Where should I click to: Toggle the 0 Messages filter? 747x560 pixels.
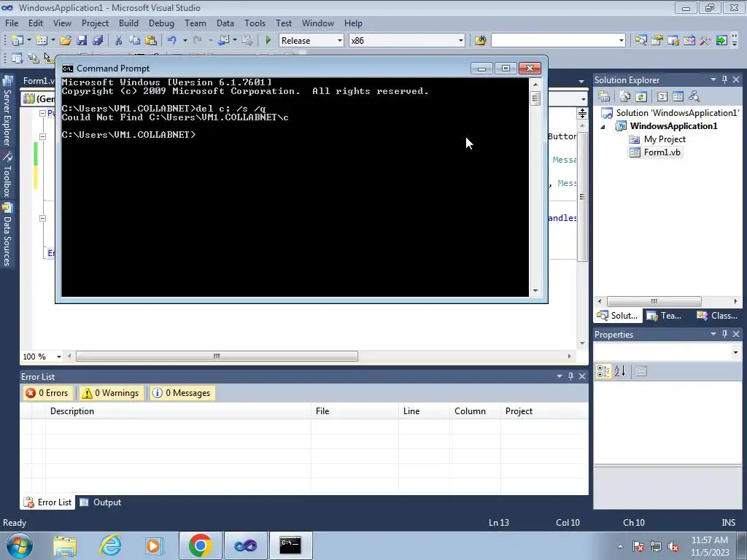coord(182,393)
